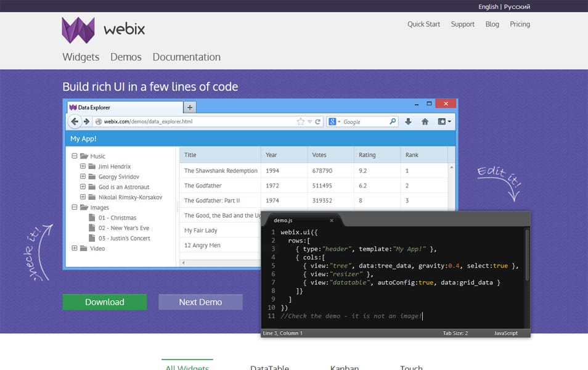Click the Tab Size: 2 status entry

[x=455, y=333]
